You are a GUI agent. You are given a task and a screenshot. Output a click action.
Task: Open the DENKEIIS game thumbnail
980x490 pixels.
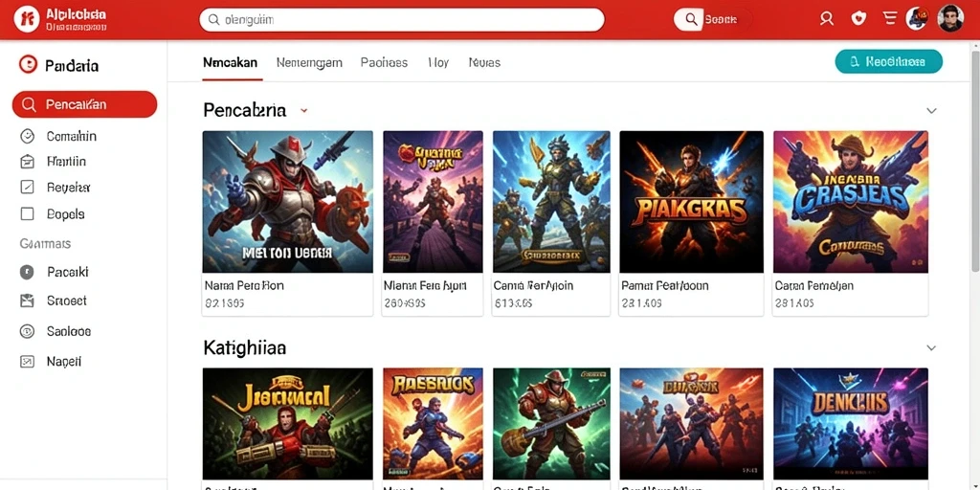tap(851, 423)
